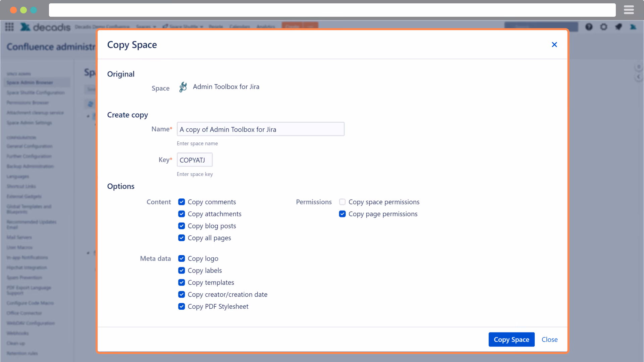Viewport: 644px width, 362px height.
Task: Toggle the Copy logo checkbox
Action: coord(181,258)
